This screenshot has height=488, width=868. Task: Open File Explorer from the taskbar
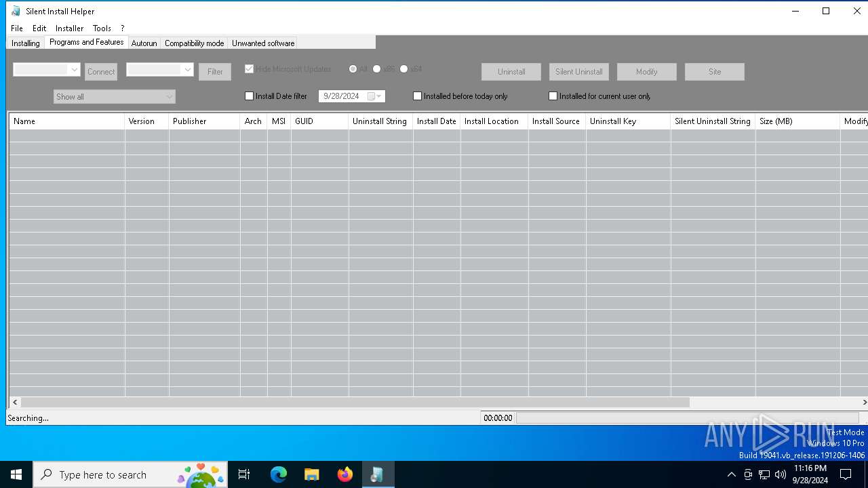(x=311, y=474)
